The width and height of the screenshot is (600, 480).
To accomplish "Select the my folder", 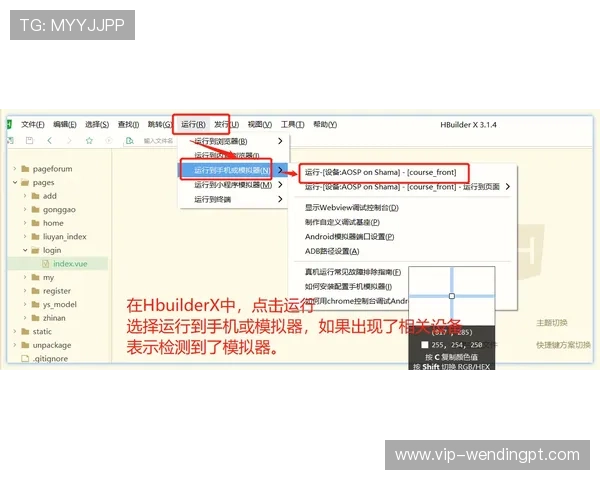I will click(x=48, y=277).
